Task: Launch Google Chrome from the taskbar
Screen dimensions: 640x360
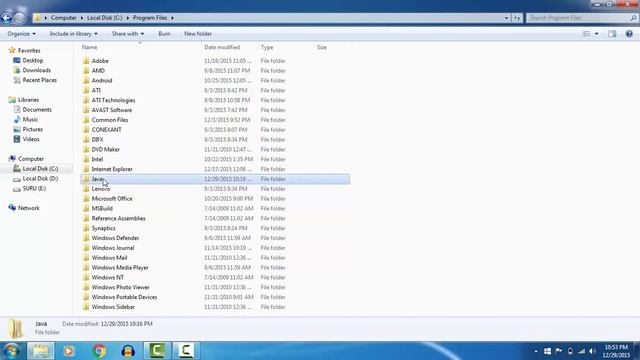Action: tap(99, 351)
